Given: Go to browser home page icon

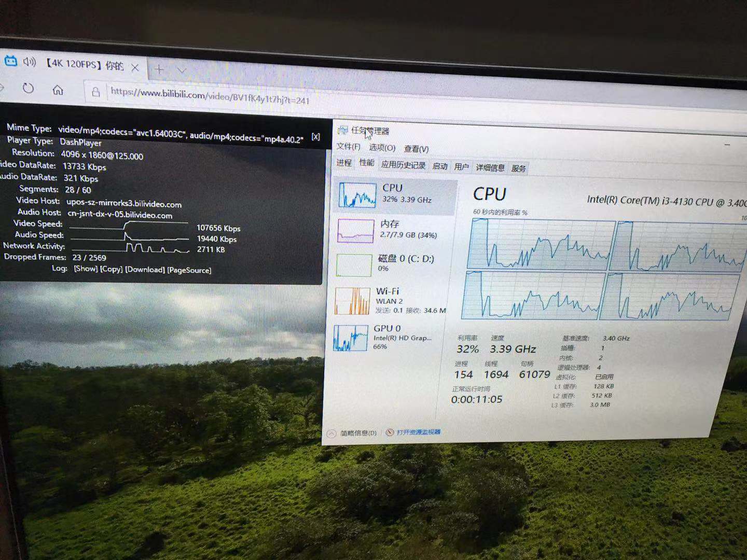Looking at the screenshot, I should pyautogui.click(x=58, y=90).
